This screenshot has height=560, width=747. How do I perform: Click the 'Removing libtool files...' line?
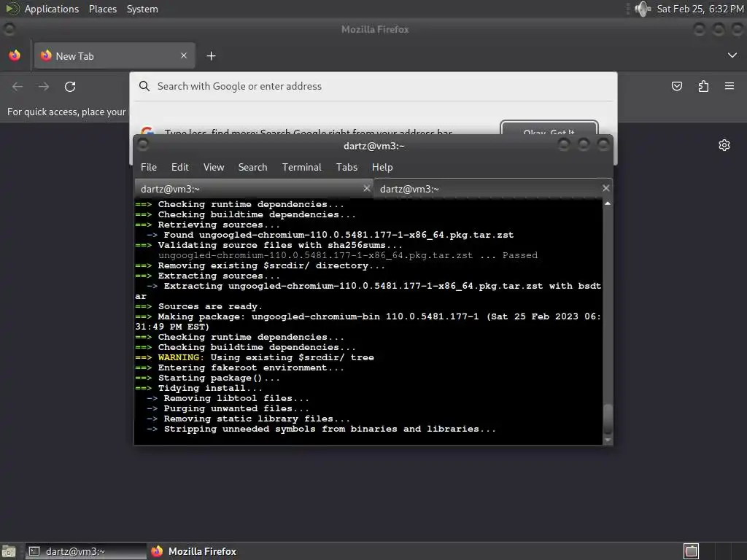(228, 399)
